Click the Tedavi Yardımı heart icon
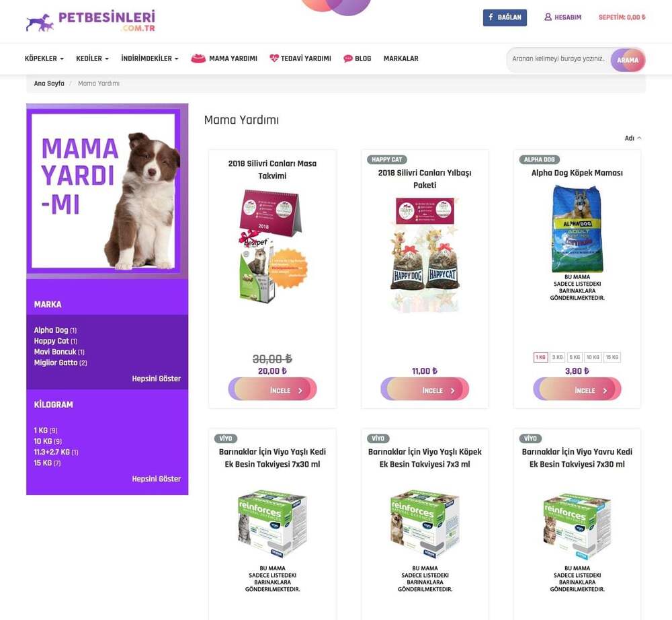 click(274, 59)
